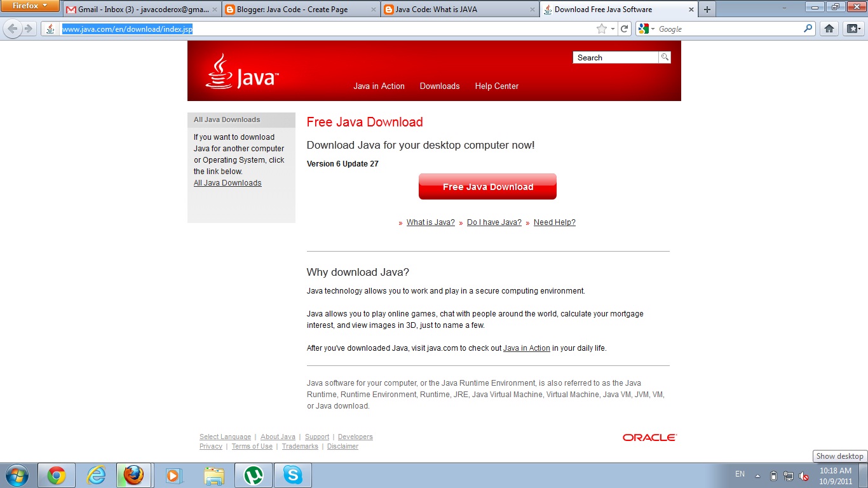Launch Google Chrome from the taskbar
This screenshot has height=488, width=868.
click(57, 475)
